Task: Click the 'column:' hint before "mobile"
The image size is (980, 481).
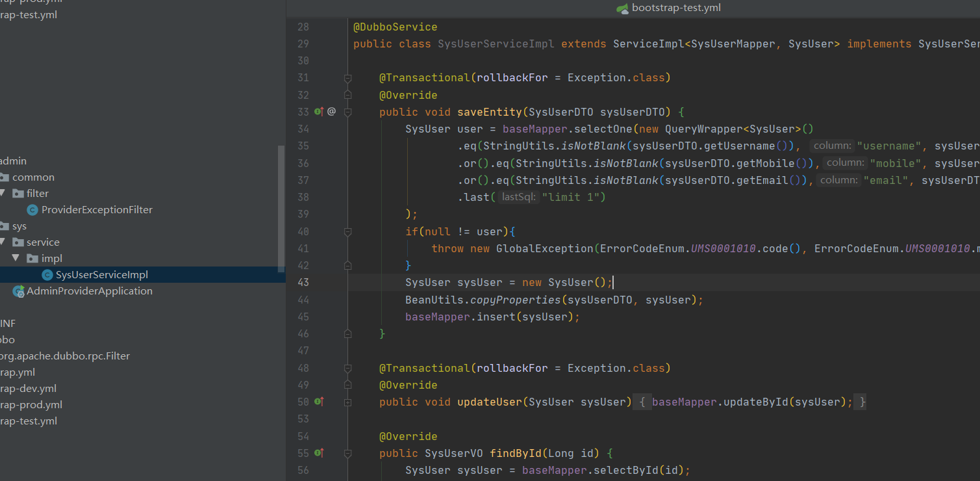Action: click(845, 163)
